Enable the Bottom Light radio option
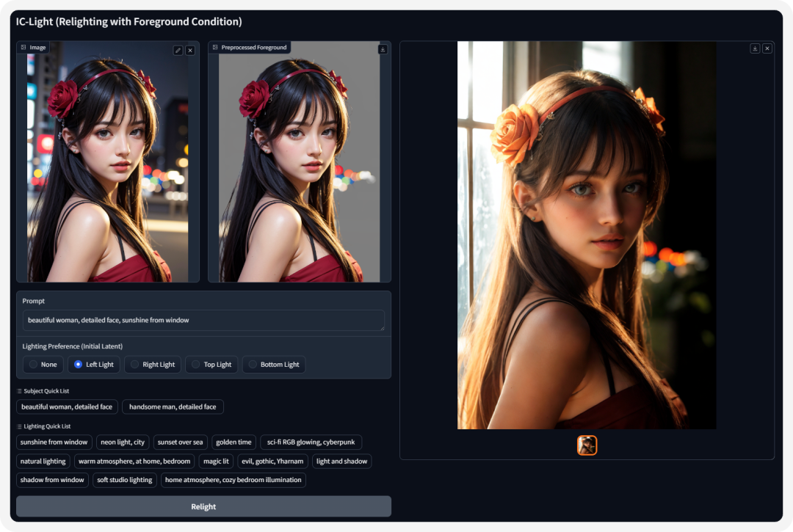793x532 pixels. pos(274,364)
